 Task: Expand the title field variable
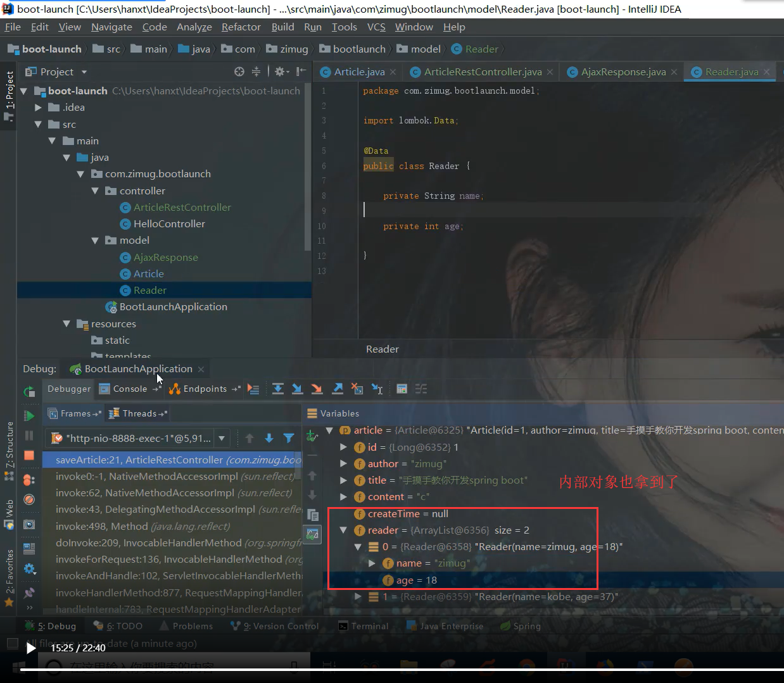tap(344, 480)
